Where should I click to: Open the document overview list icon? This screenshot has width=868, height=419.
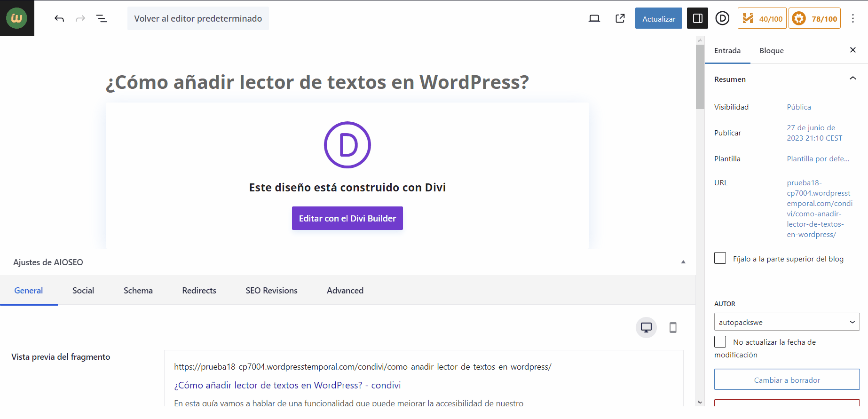(102, 18)
